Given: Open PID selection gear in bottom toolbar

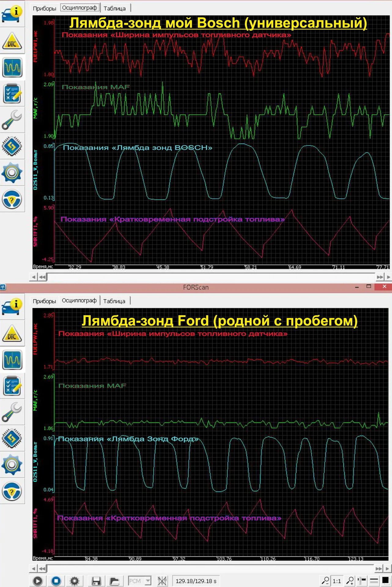Looking at the screenshot, I should [75, 581].
